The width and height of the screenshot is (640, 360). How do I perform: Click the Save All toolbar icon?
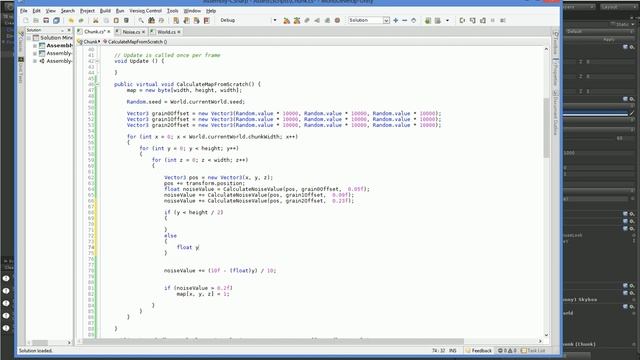(x=56, y=20)
